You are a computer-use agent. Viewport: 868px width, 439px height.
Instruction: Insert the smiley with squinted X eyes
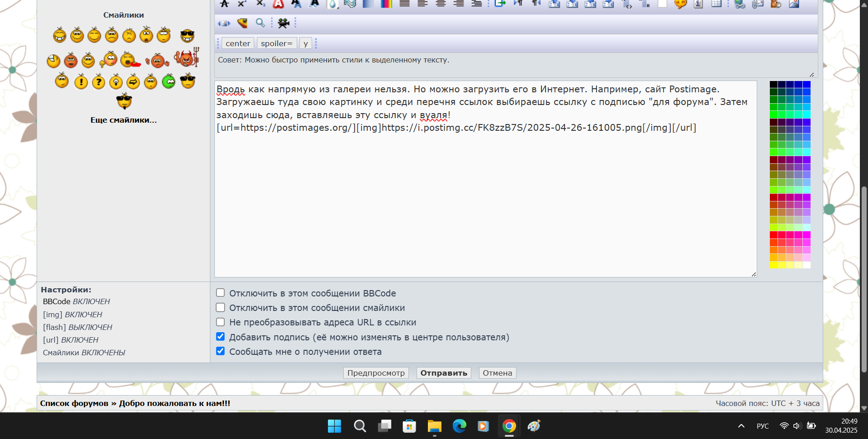click(x=129, y=35)
